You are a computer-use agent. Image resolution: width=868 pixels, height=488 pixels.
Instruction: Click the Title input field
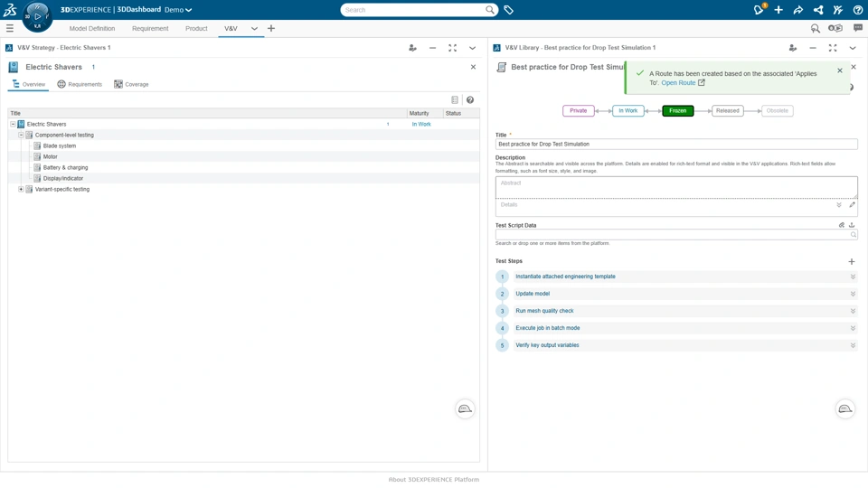tap(676, 144)
